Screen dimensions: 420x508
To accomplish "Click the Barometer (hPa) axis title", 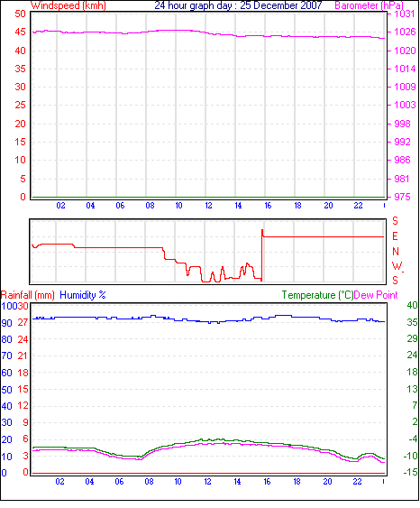I will click(369, 5).
